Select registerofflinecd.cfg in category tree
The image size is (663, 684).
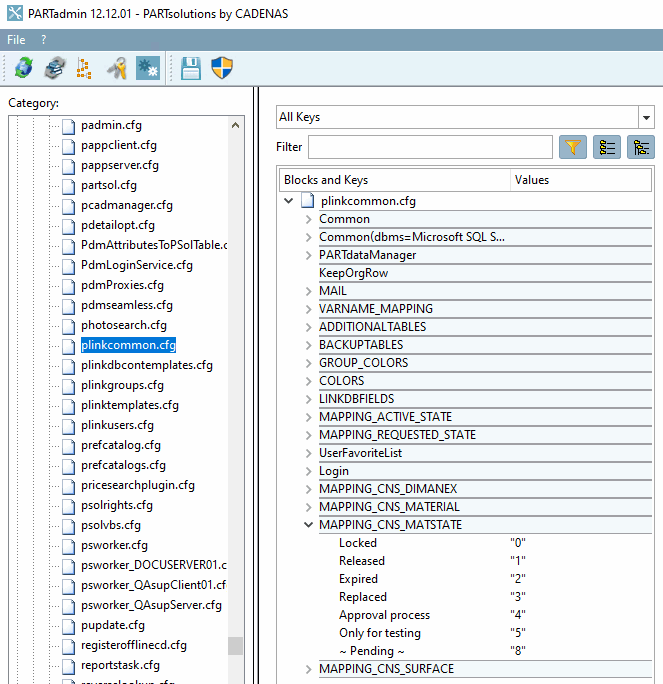(x=133, y=645)
